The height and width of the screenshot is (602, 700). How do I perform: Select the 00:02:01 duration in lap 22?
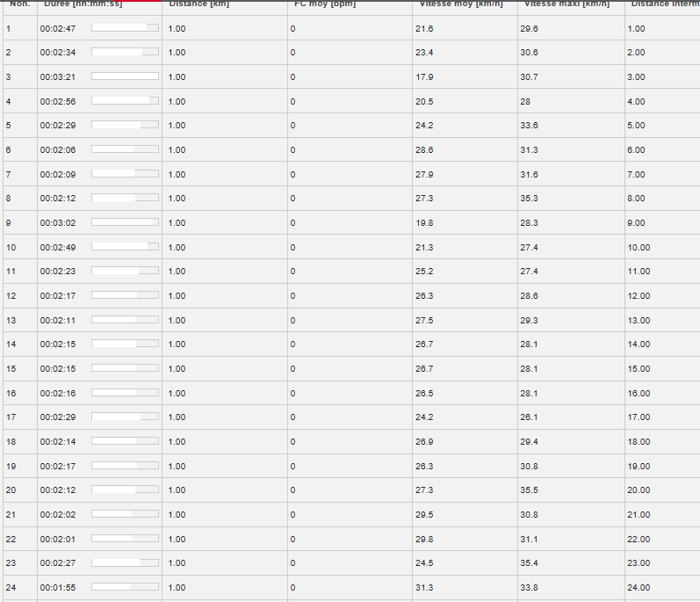coord(58,539)
